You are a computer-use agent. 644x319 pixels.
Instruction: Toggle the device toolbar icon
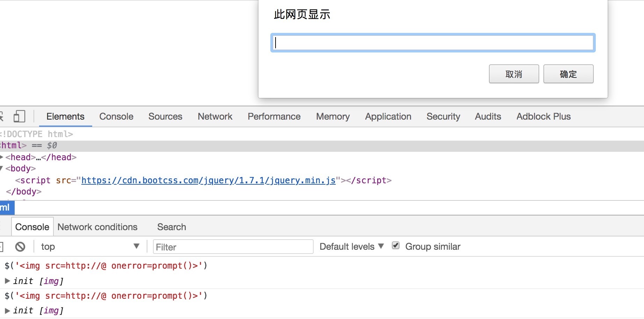(19, 116)
